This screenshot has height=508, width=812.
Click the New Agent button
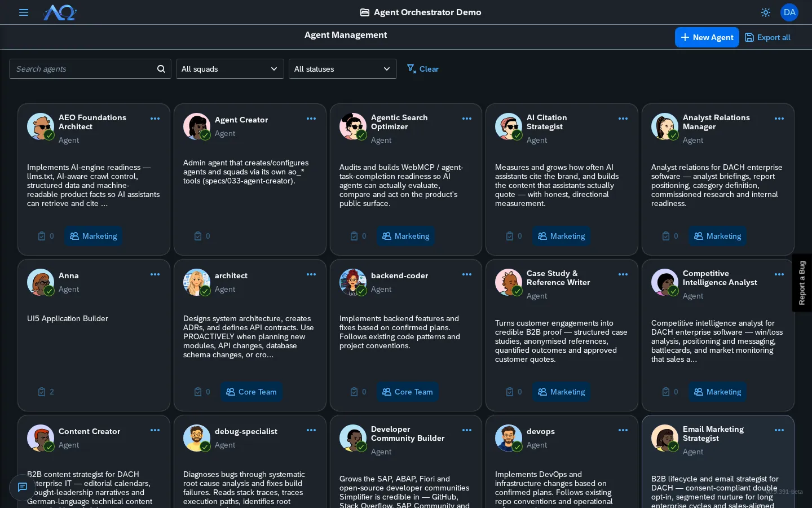click(x=707, y=37)
